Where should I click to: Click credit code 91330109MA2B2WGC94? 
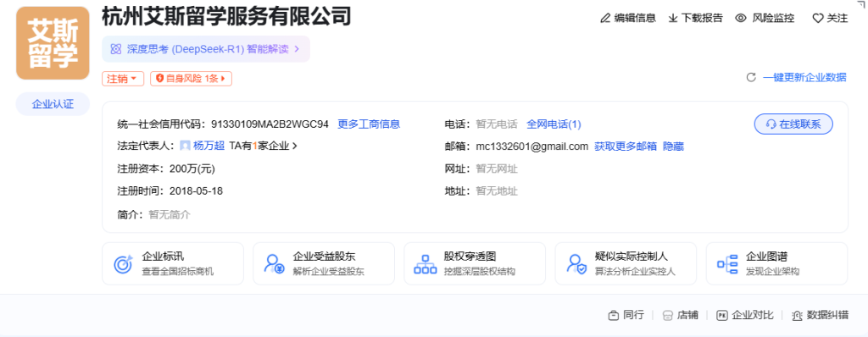pyautogui.click(x=270, y=124)
